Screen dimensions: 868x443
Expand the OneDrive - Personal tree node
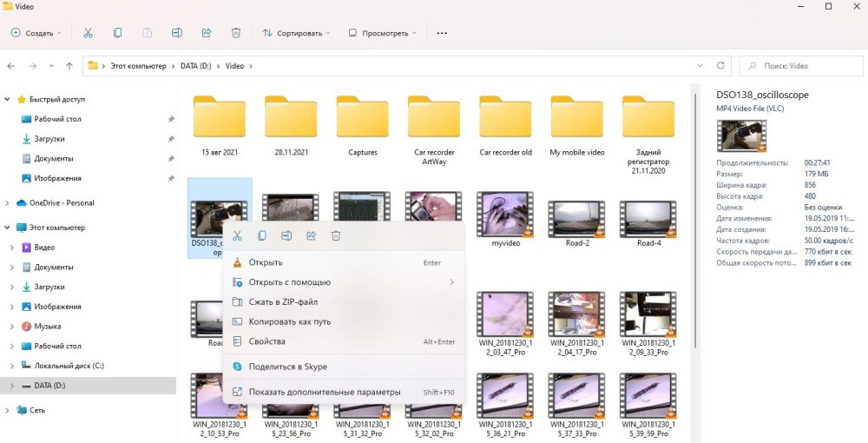pos(9,203)
